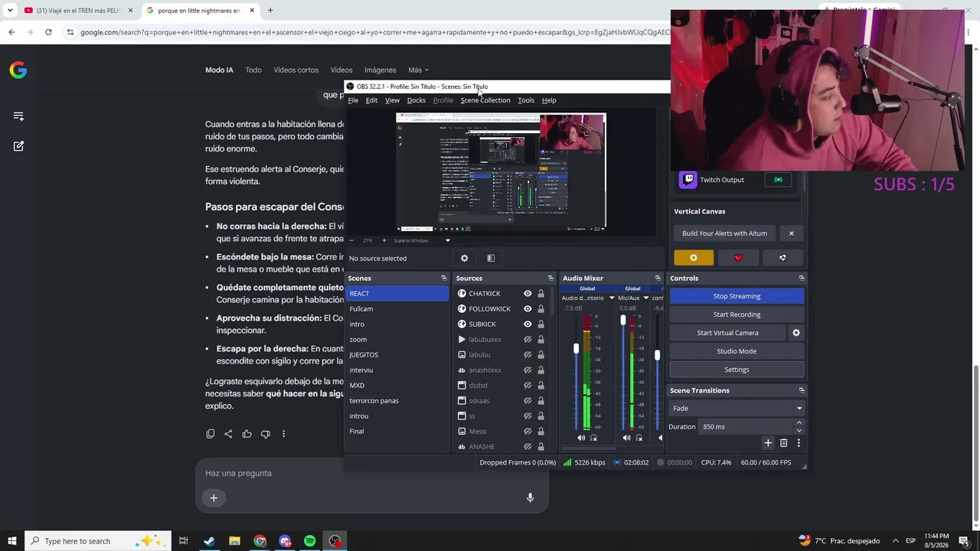Expand the Más menu in Google search
The image size is (980, 551).
418,70
